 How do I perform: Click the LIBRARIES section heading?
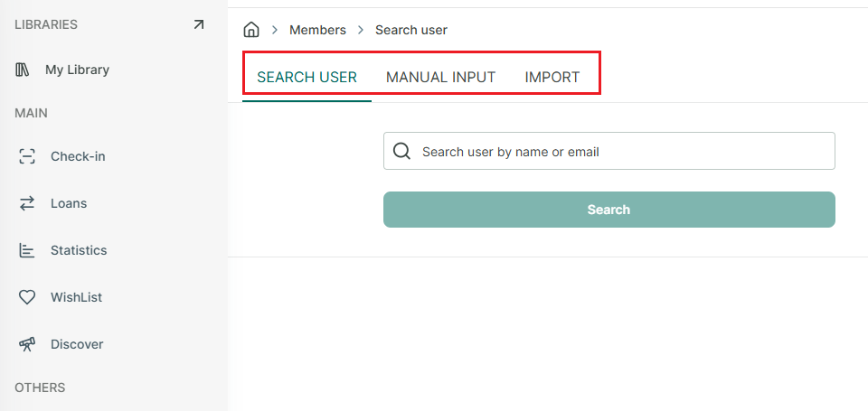coord(46,24)
